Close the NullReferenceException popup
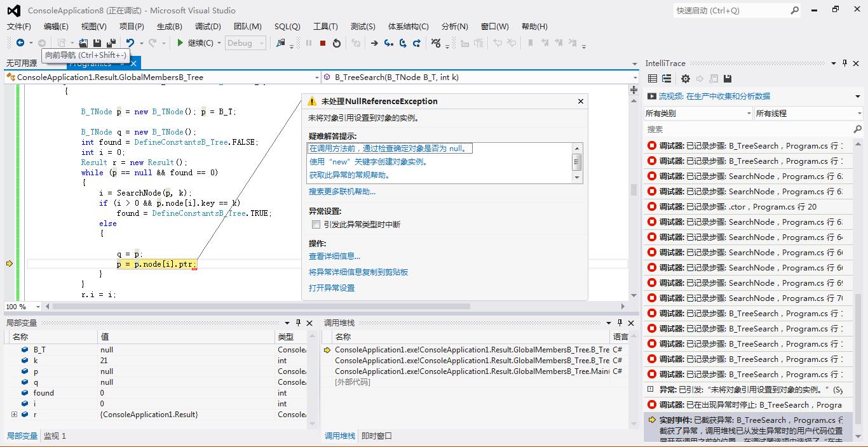 [x=580, y=101]
